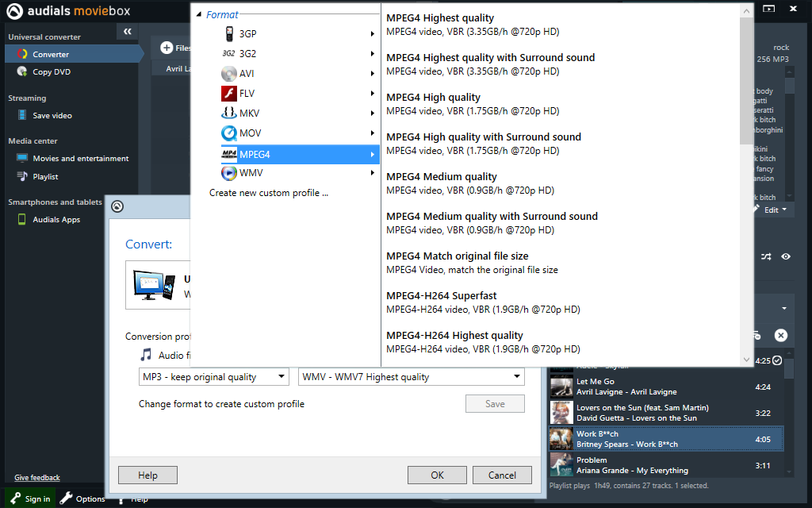The height and width of the screenshot is (508, 812).
Task: Click the 3GP phone format icon
Action: coord(229,33)
